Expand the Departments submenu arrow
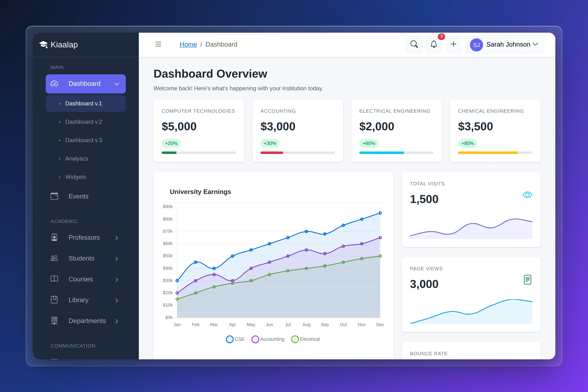This screenshot has width=588, height=392. [x=117, y=321]
